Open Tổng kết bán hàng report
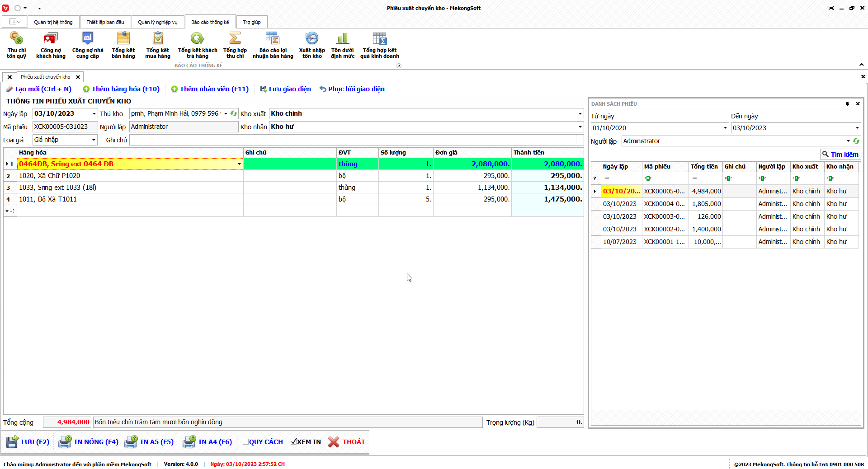The image size is (868, 469). tap(123, 45)
